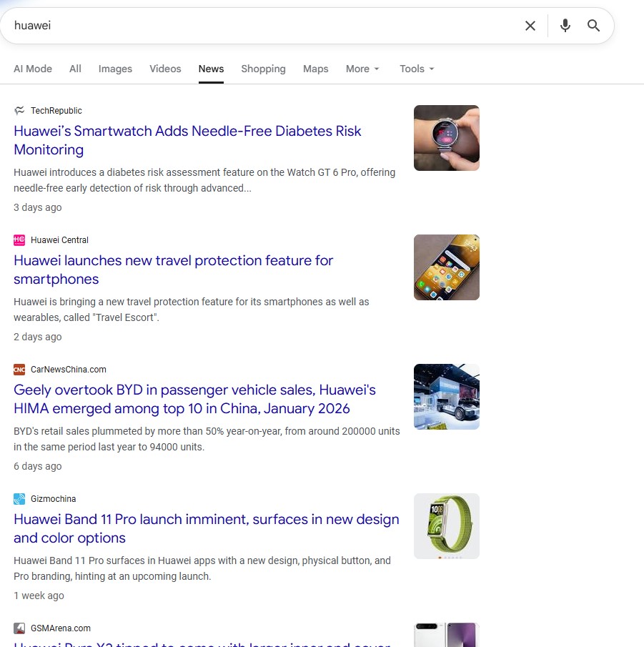The height and width of the screenshot is (647, 644).
Task: Click the Gizmochina favicon
Action: (19, 499)
